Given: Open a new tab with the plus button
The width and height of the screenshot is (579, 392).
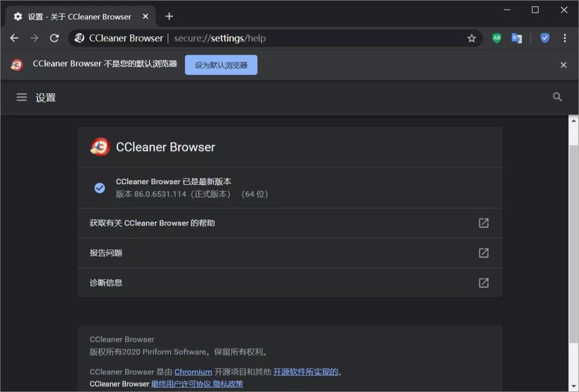Looking at the screenshot, I should click(x=169, y=17).
